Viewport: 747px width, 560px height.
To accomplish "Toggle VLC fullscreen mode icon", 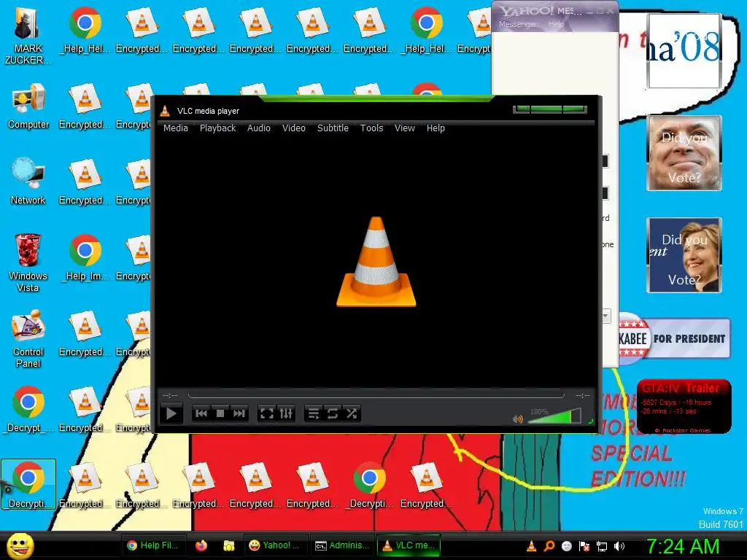I will tap(267, 413).
